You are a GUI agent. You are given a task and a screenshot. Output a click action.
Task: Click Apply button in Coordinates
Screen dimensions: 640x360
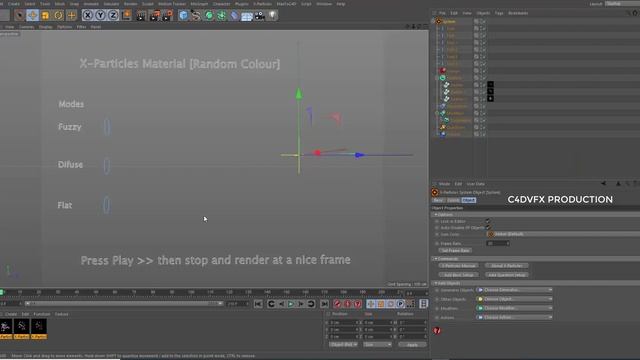412,345
